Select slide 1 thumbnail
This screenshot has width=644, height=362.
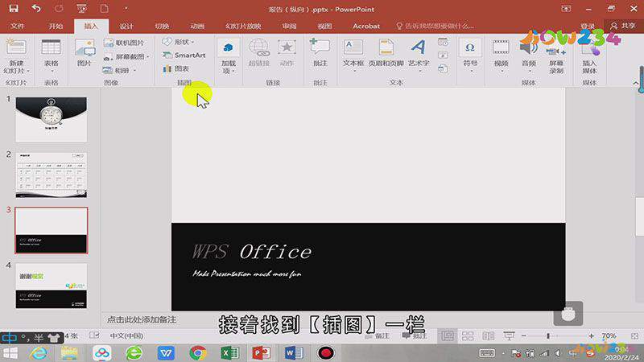(x=52, y=119)
